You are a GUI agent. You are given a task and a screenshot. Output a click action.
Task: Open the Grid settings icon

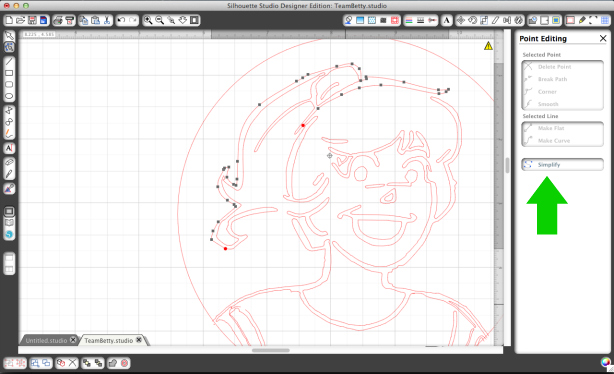[605, 20]
